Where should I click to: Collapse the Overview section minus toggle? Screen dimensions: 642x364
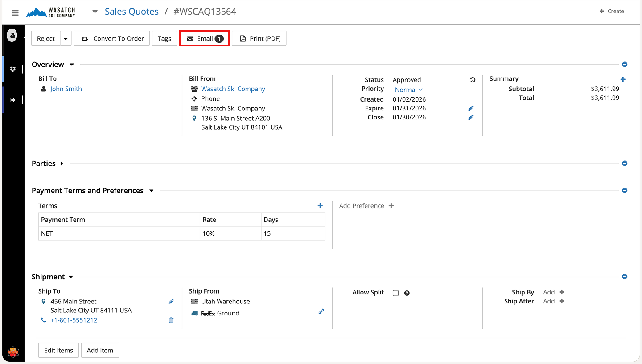(x=625, y=65)
